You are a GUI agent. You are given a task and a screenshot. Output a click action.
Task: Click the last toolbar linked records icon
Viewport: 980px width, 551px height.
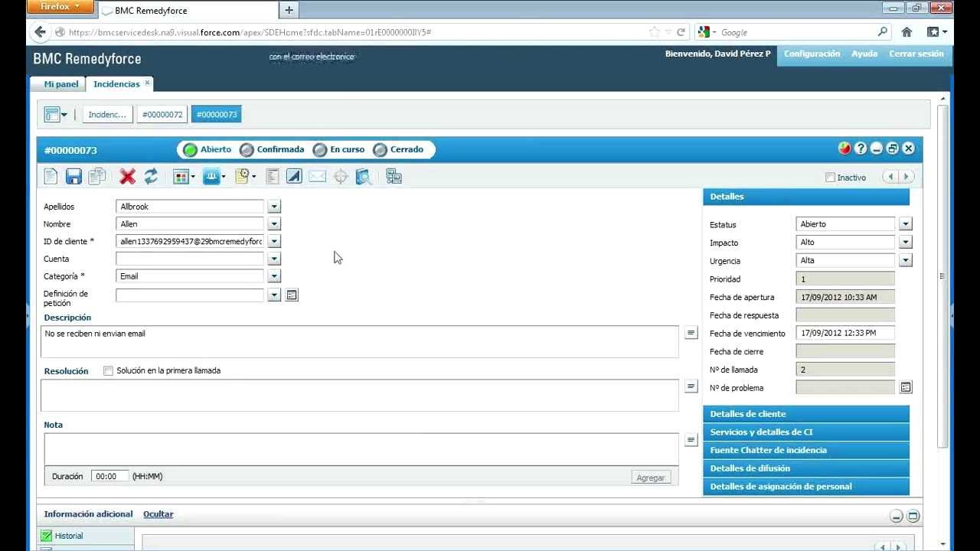point(394,177)
